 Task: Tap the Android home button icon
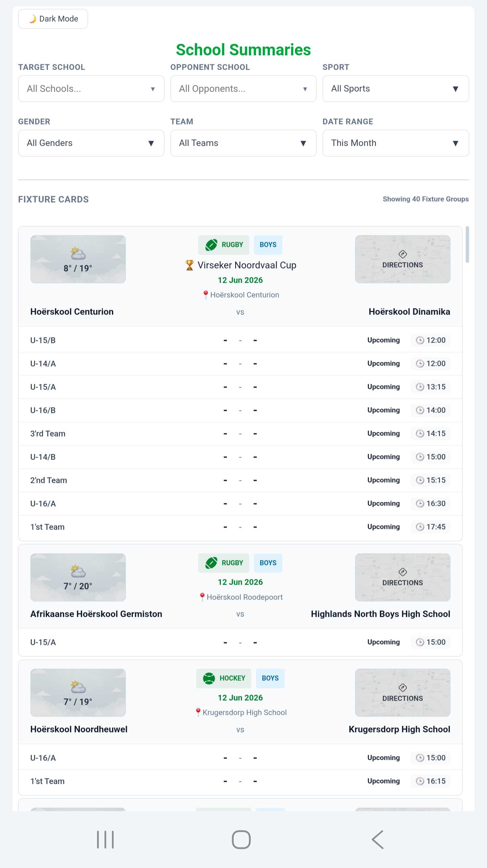241,840
